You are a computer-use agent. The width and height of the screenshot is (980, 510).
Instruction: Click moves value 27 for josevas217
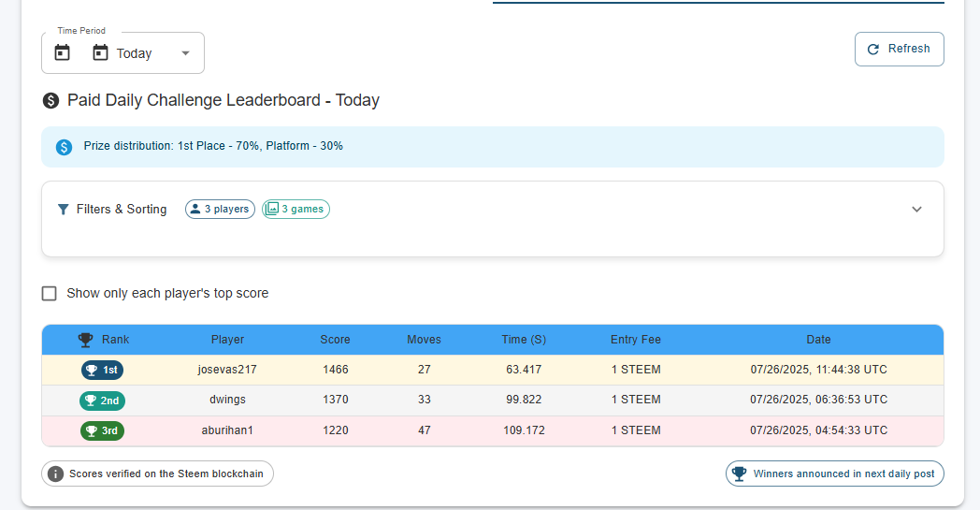tap(425, 370)
